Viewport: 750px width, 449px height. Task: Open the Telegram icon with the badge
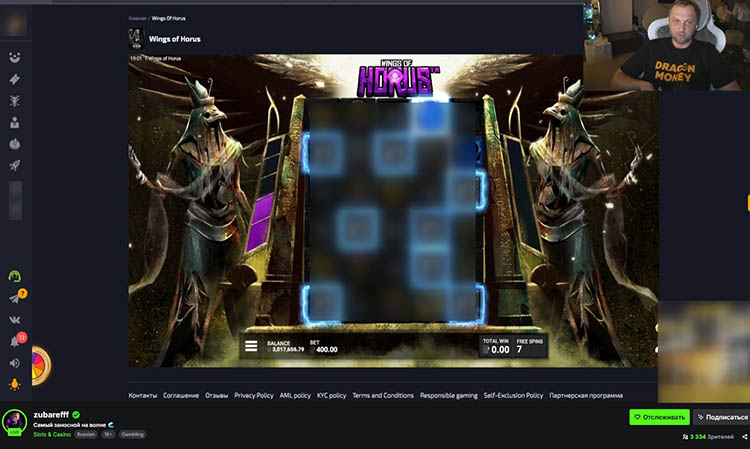(x=15, y=298)
